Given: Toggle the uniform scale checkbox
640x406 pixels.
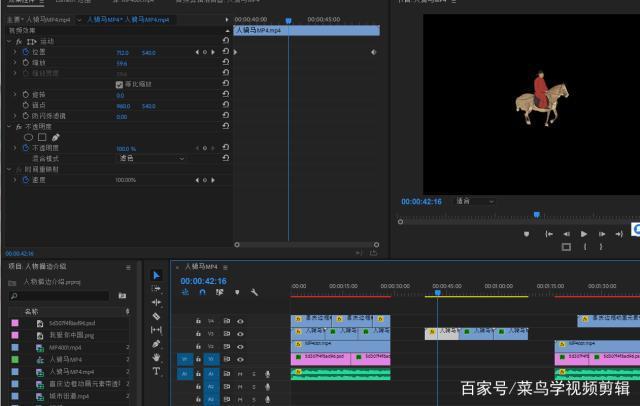Looking at the screenshot, I should [119, 84].
